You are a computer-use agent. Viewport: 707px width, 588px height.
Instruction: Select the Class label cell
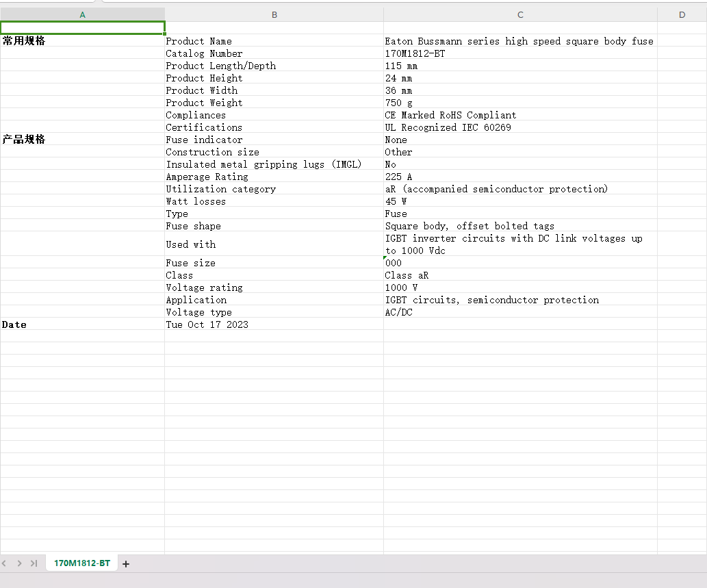click(274, 275)
